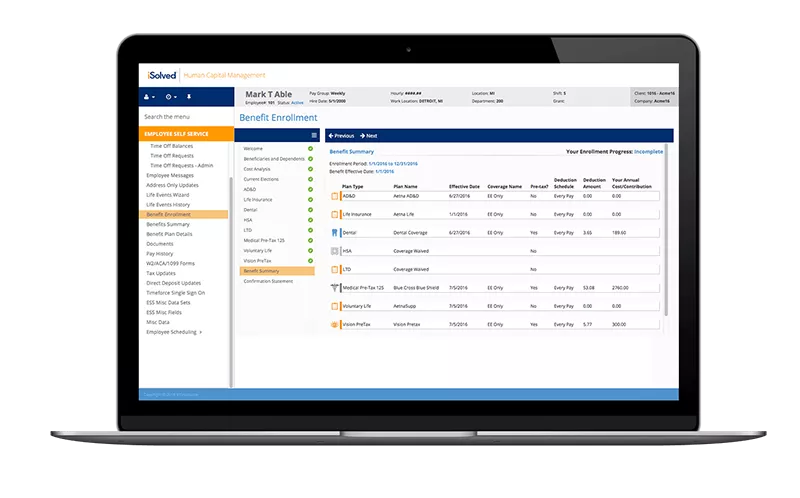Open Address Only Updates in sidebar
The height and width of the screenshot is (498, 800).
pos(172,185)
